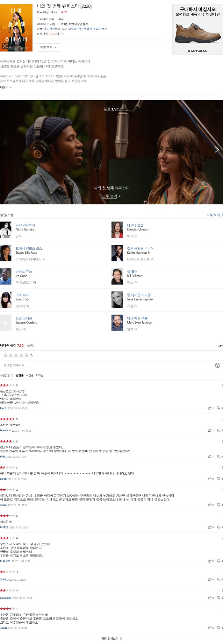Dislike the review by Double H with thumbs-down
The image size is (223, 644).
[x=219, y=430]
